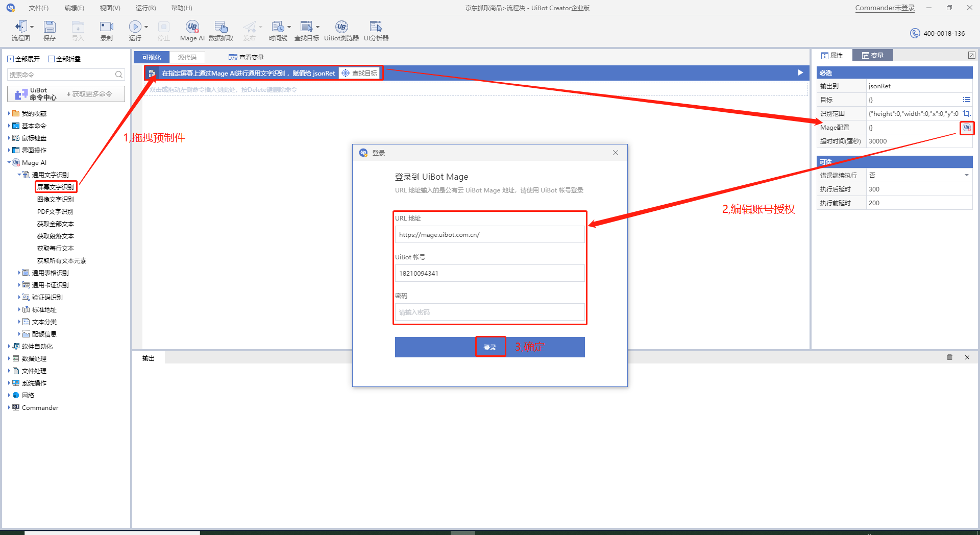Switch to the 源代码 tab

pyautogui.click(x=187, y=58)
